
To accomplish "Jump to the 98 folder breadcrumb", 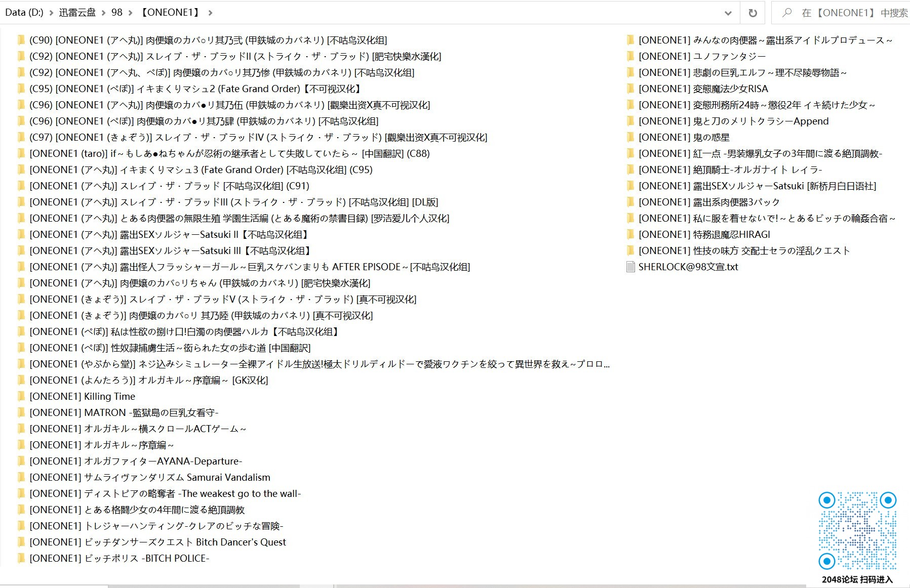I will [117, 13].
